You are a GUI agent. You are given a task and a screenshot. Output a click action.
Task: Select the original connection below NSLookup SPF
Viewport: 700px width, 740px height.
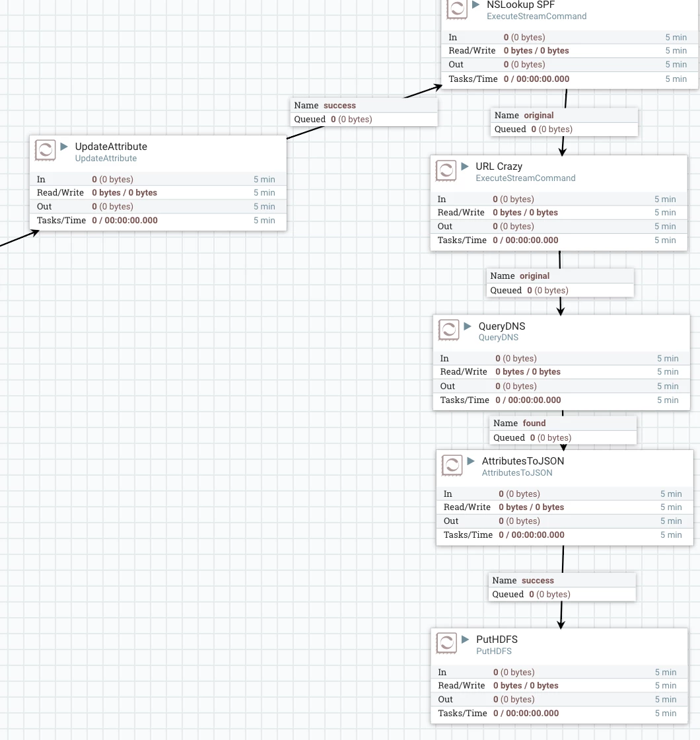564,122
